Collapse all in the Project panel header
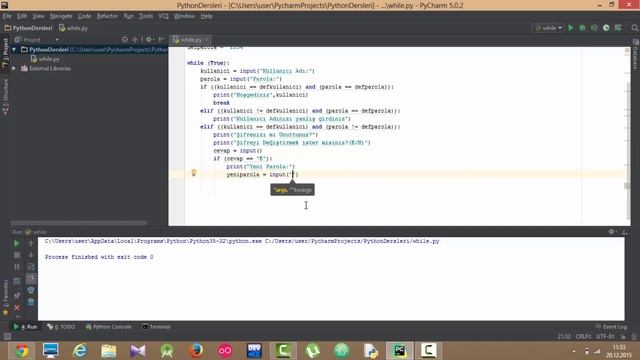Screen dimensions: 640x360 (x=135, y=40)
